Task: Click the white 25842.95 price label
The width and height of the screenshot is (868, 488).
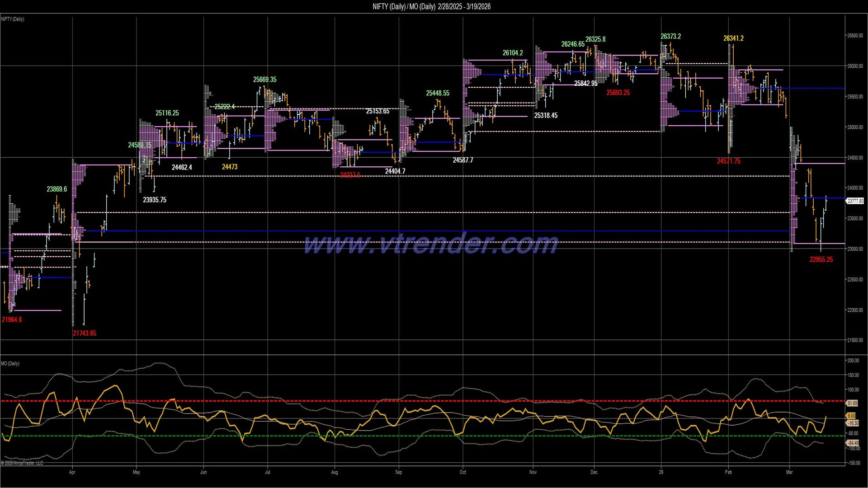Action: coord(585,83)
